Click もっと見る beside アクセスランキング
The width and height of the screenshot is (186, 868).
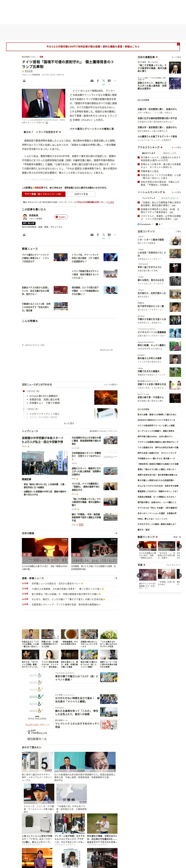(x=176, y=148)
